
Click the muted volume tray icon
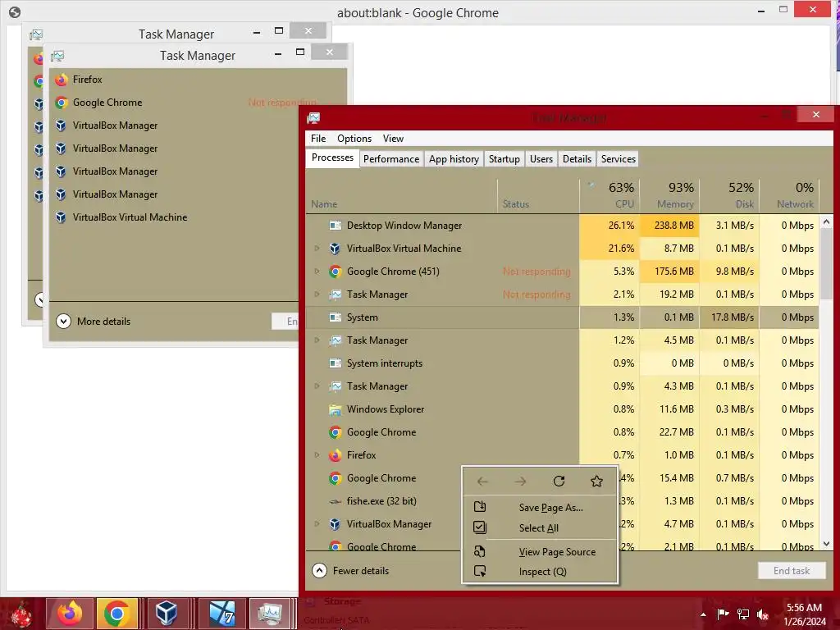[x=763, y=614]
